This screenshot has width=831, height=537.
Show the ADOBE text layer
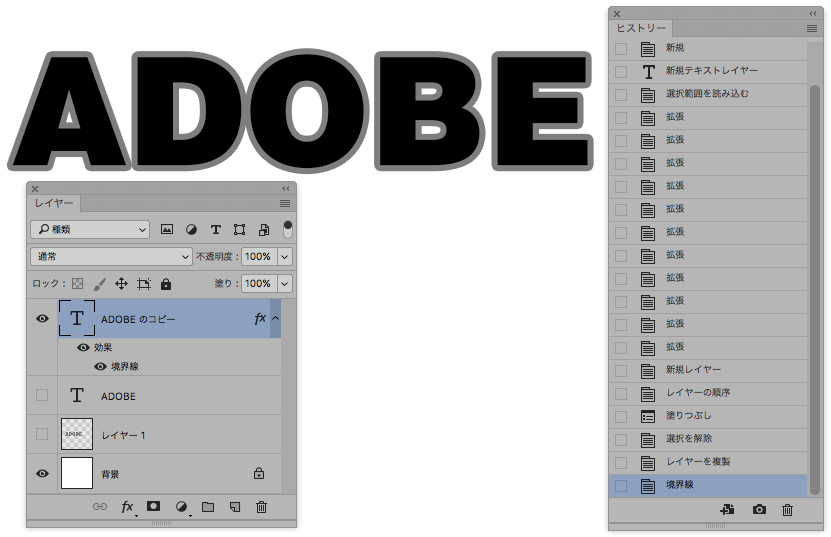(42, 395)
